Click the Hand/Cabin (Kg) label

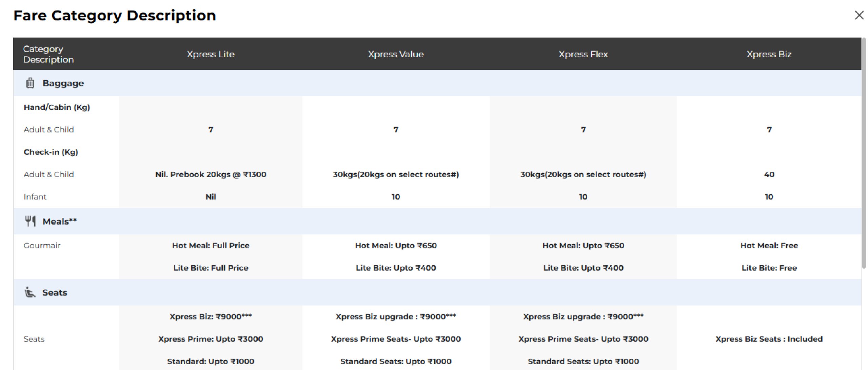[57, 107]
